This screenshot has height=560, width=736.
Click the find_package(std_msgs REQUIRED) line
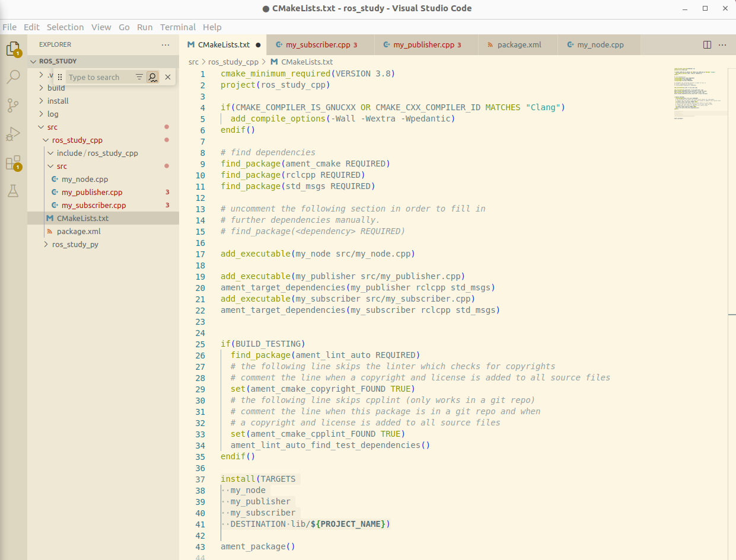point(298,186)
